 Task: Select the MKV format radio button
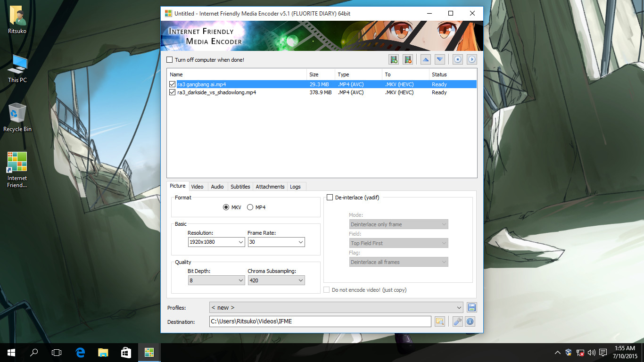click(x=226, y=207)
